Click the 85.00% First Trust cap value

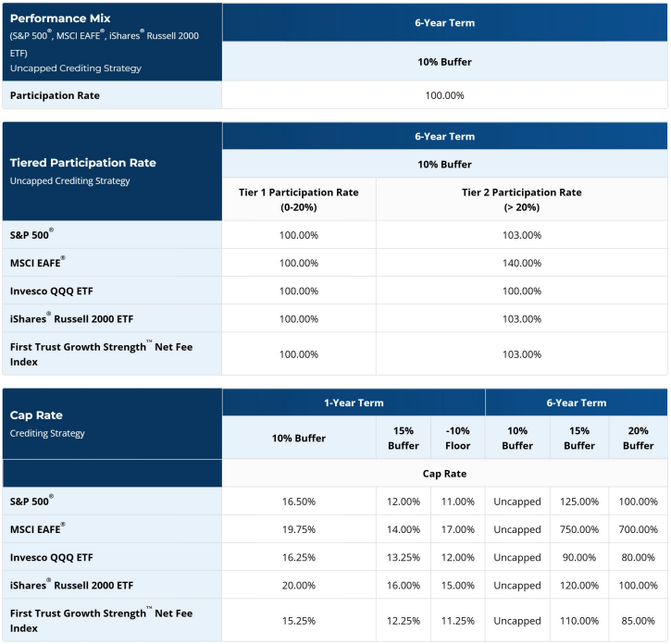tap(638, 621)
